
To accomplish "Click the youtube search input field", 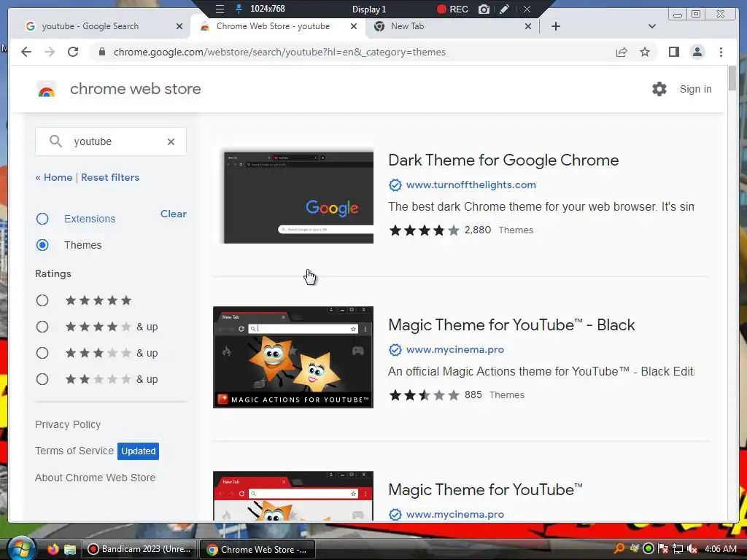I will [x=111, y=141].
